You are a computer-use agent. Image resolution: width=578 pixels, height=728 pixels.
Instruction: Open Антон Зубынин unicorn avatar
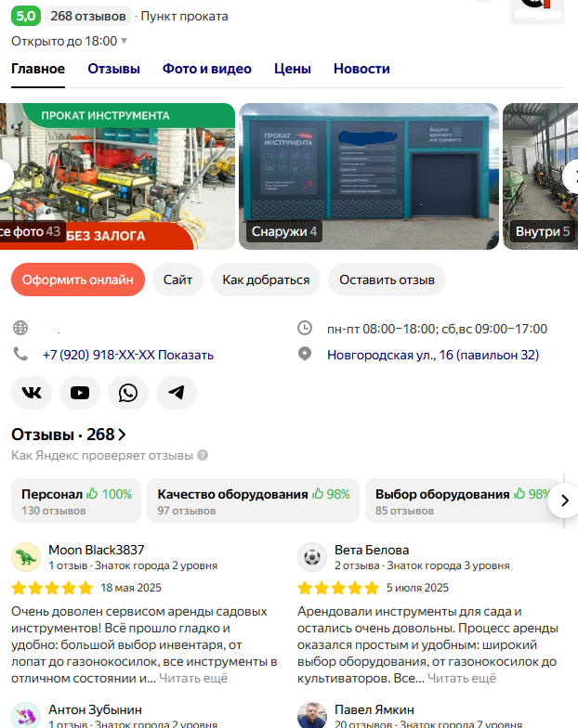coord(26,715)
